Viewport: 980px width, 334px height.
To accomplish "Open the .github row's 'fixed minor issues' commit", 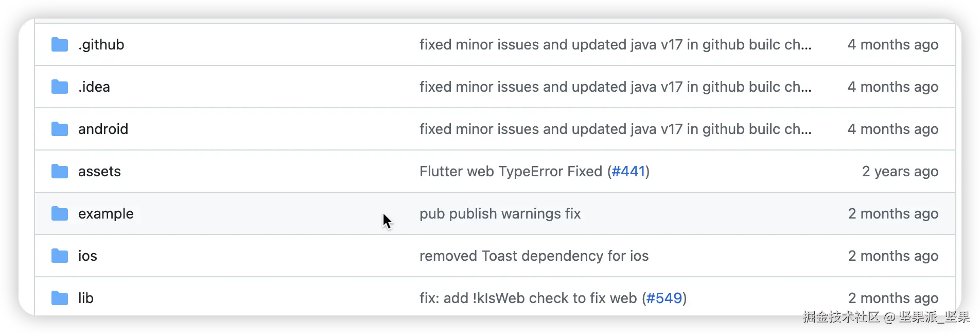I will coord(615,45).
